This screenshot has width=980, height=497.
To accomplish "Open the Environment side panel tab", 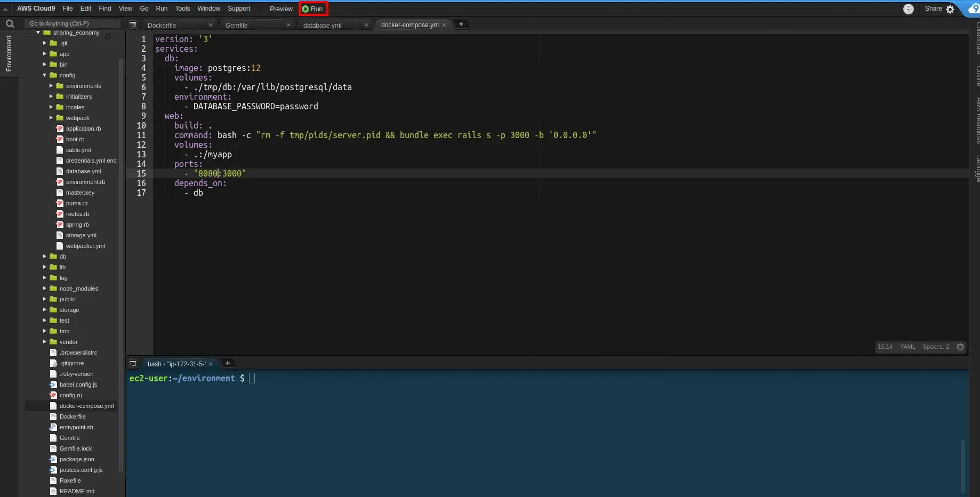I will tap(9, 54).
